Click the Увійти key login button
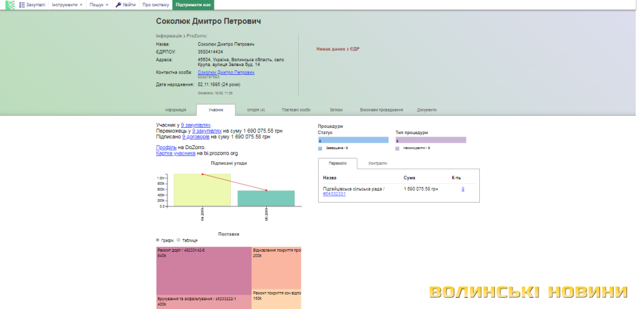The width and height of the screenshot is (644, 309). pyautogui.click(x=126, y=4)
